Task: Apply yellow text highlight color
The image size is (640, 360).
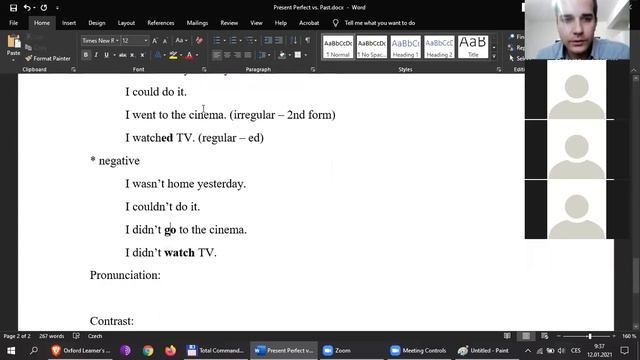Action: 173,55
